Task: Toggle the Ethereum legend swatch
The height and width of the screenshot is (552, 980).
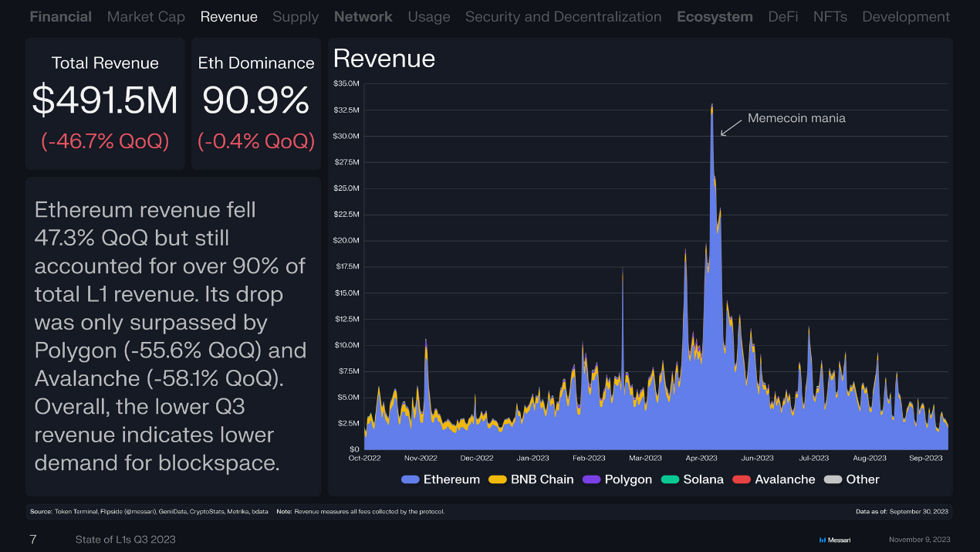Action: click(411, 479)
